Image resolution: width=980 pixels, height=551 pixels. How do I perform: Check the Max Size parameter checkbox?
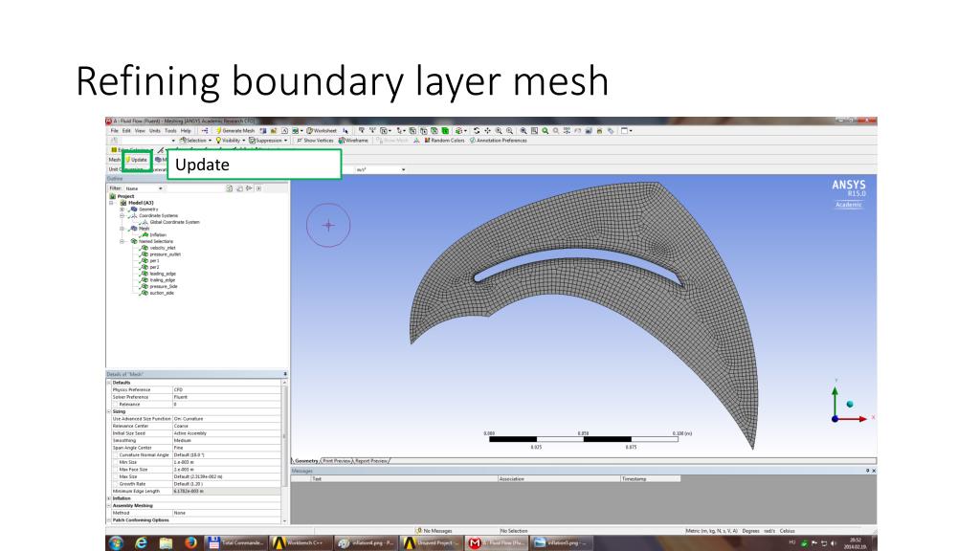(x=115, y=476)
